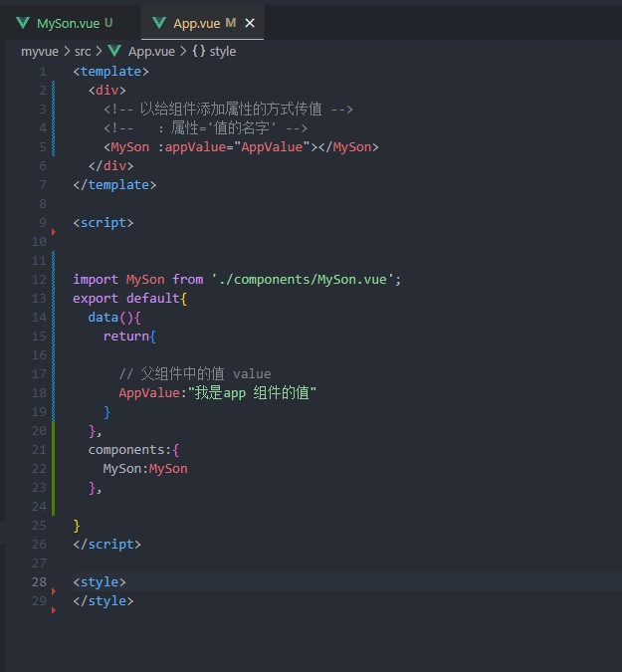Open the style symbol breadcrumb
The height and width of the screenshot is (672, 622).
point(223,51)
